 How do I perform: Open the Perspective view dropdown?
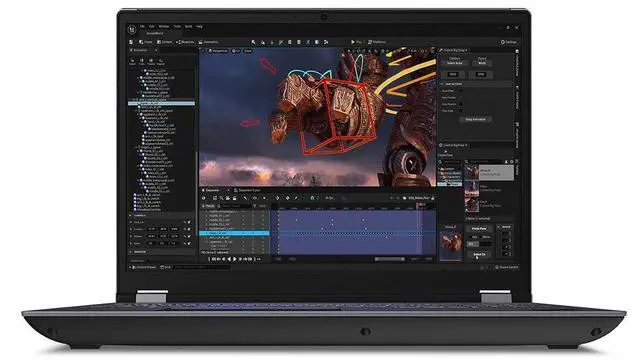[218, 51]
